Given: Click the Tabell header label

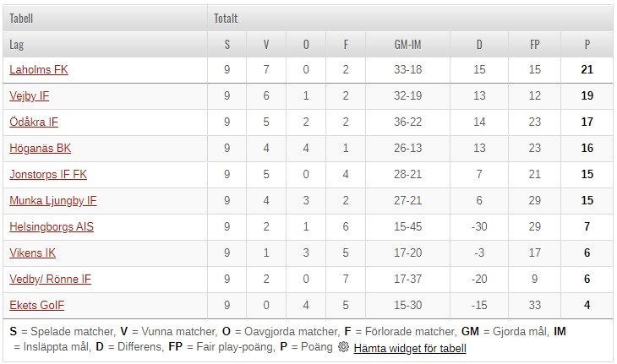Looking at the screenshot, I should [22, 18].
